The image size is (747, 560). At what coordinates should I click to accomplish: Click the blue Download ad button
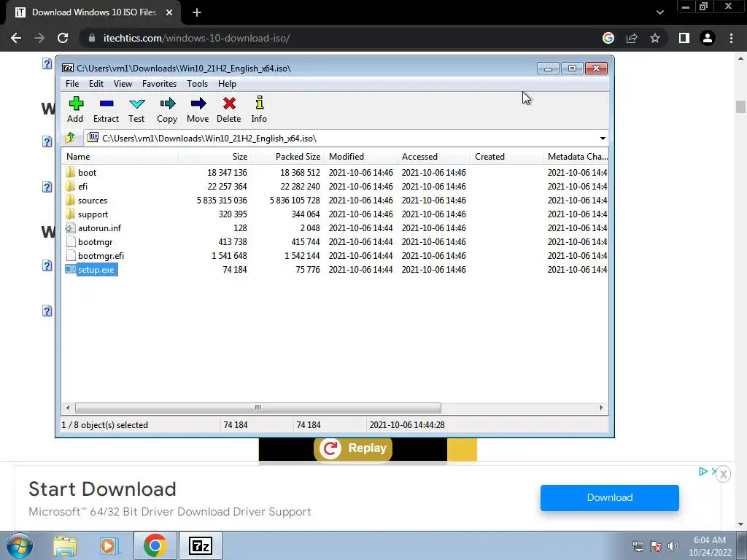pos(609,497)
